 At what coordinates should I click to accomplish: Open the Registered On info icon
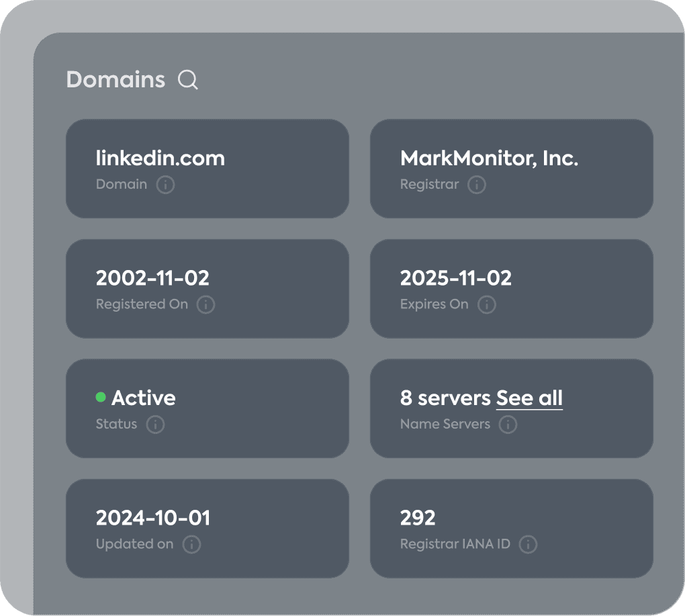208,304
